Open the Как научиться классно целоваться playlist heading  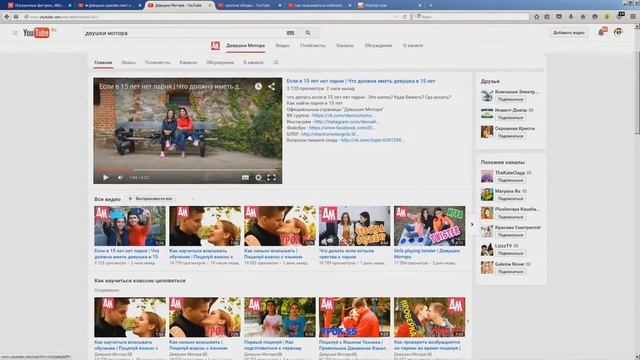click(140, 281)
